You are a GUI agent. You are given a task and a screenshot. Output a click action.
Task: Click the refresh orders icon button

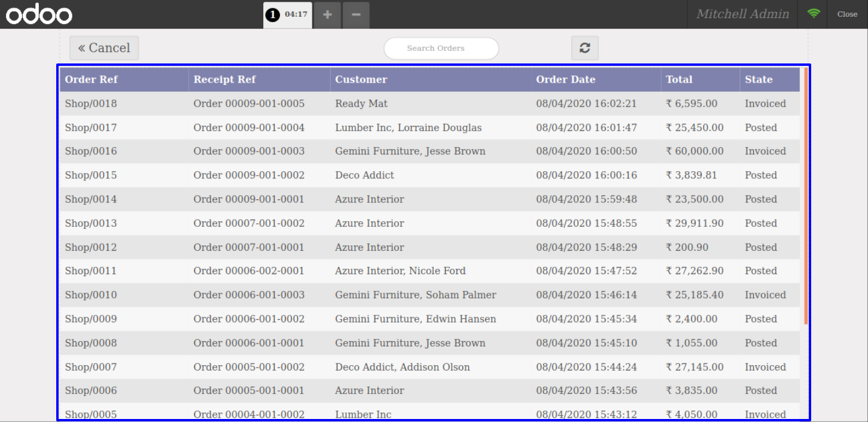tap(585, 48)
